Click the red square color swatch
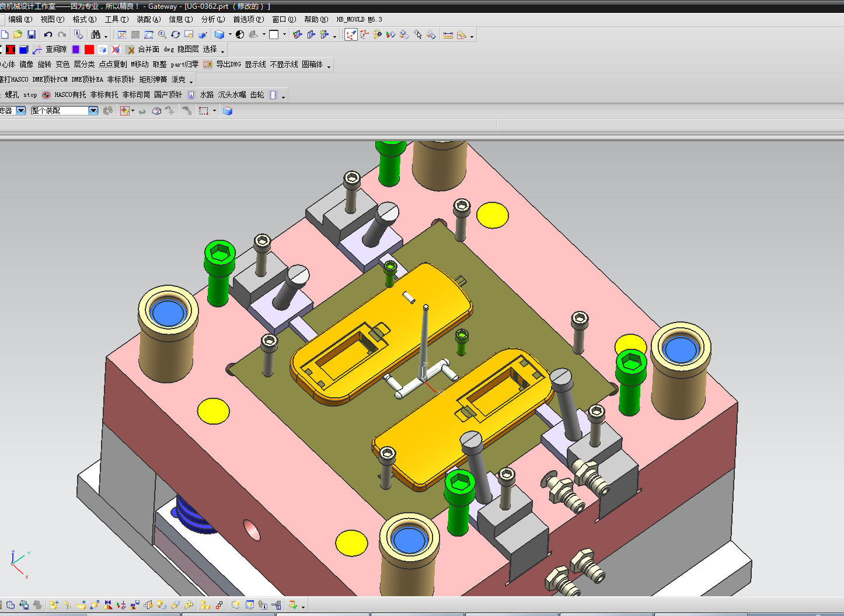 [89, 50]
